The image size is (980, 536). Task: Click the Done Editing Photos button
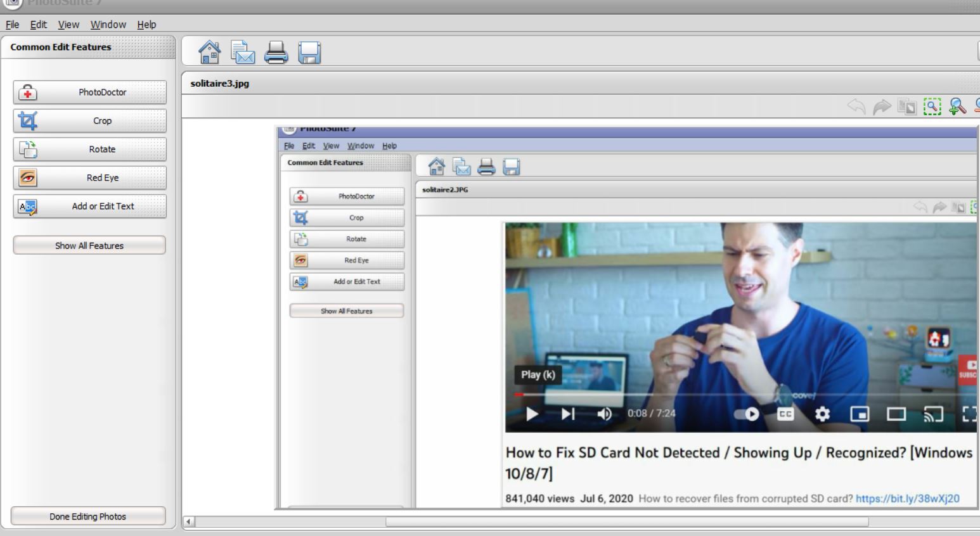click(x=88, y=516)
